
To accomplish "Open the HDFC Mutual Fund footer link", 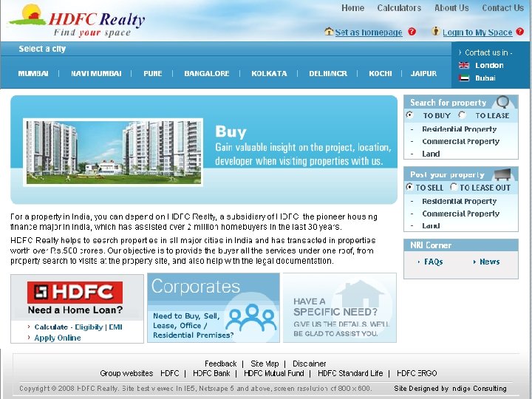I will (x=274, y=373).
